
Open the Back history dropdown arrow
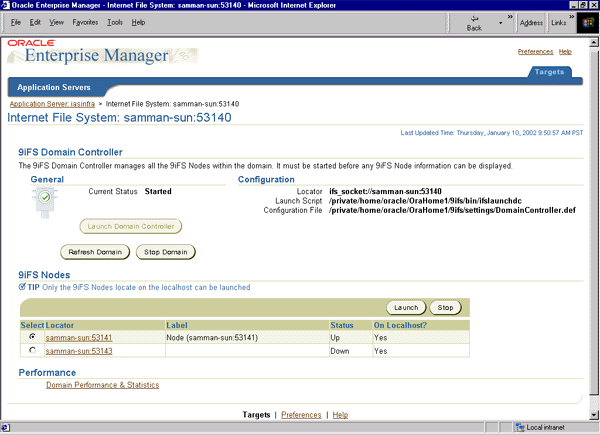click(x=500, y=23)
